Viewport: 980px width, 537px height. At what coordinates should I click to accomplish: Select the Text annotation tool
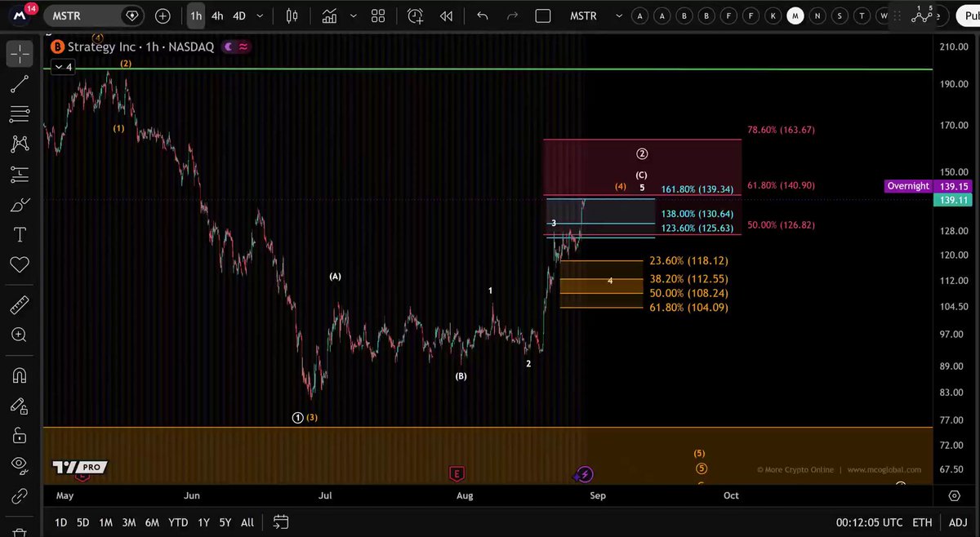[x=19, y=235]
